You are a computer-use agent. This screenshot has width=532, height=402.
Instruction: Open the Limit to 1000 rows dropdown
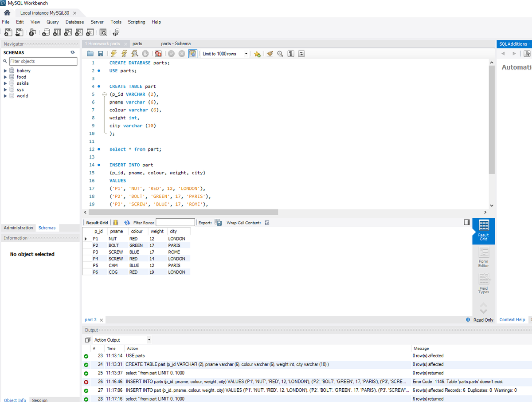tap(225, 54)
